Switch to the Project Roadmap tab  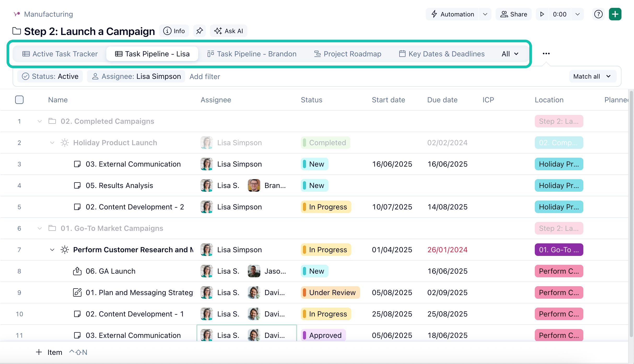pos(348,54)
